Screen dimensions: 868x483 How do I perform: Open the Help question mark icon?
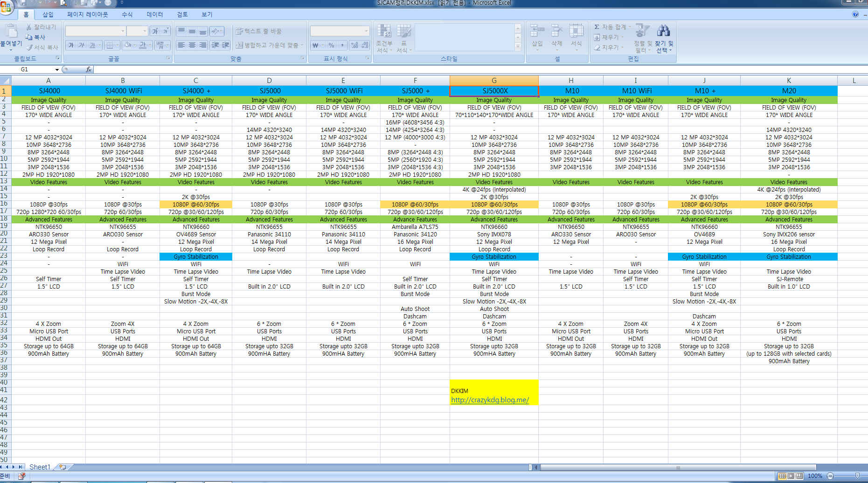pos(855,14)
